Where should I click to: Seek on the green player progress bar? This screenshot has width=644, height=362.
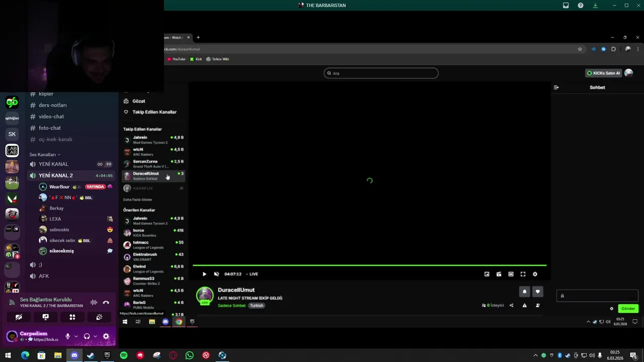(369, 265)
